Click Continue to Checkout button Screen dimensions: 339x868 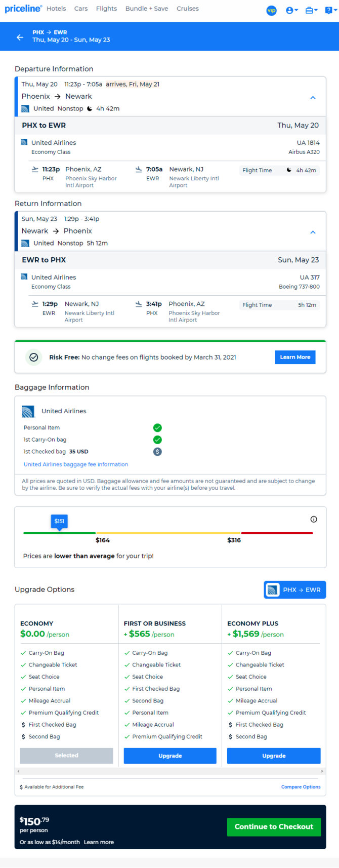pyautogui.click(x=274, y=826)
